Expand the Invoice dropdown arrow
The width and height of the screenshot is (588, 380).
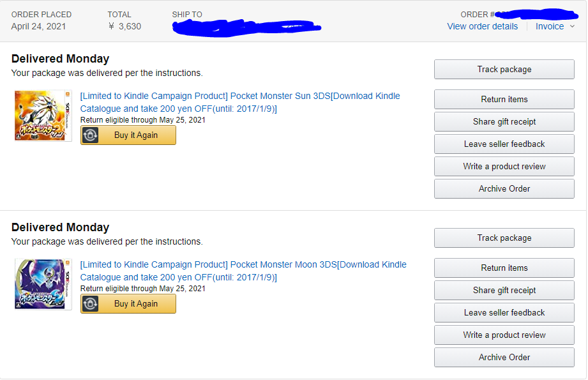point(572,26)
